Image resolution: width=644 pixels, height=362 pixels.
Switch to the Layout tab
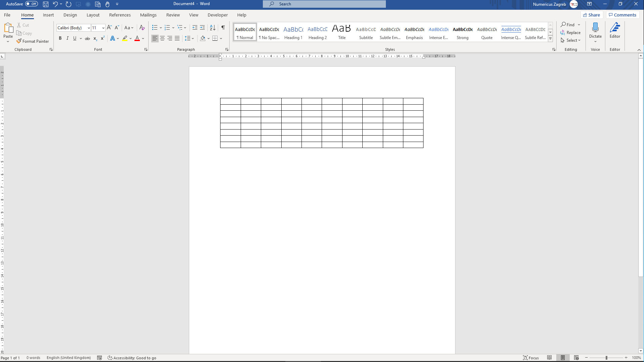93,15
